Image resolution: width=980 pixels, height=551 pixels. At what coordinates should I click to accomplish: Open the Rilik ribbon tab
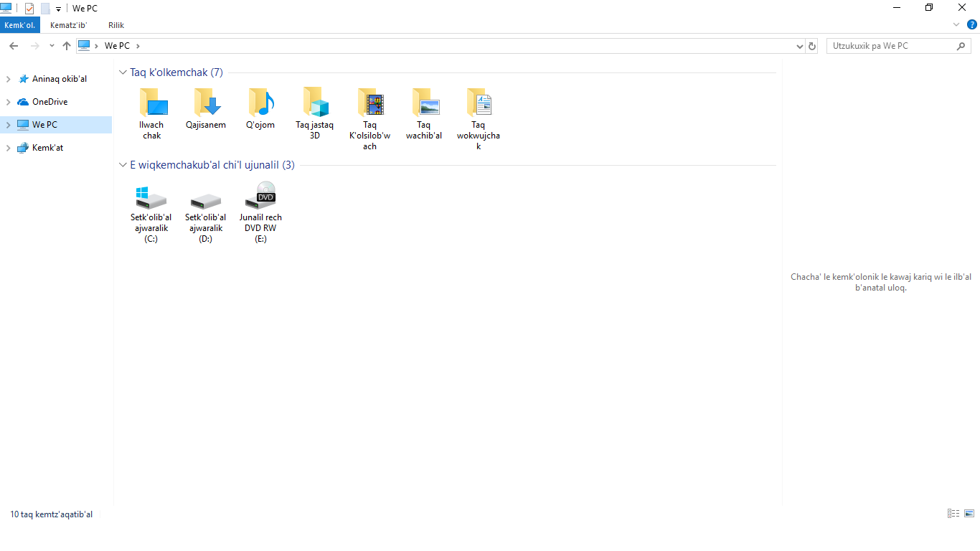pos(116,25)
